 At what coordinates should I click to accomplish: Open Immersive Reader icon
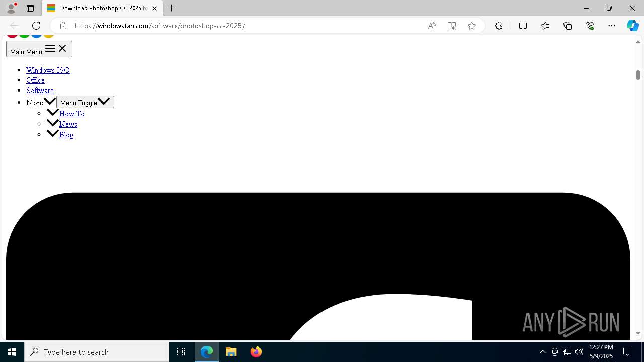coord(452,26)
